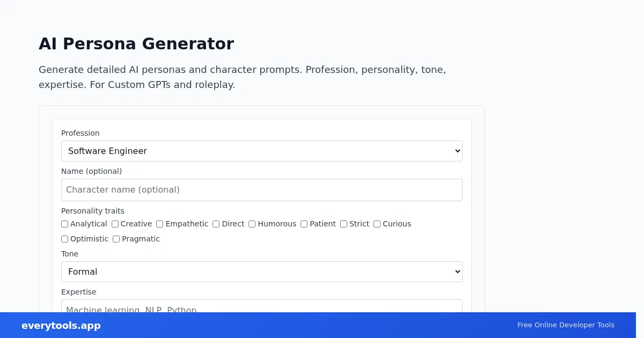Screen dimensions: 644x338
Task: Toggle the Humorous checkbox
Action: [252, 224]
